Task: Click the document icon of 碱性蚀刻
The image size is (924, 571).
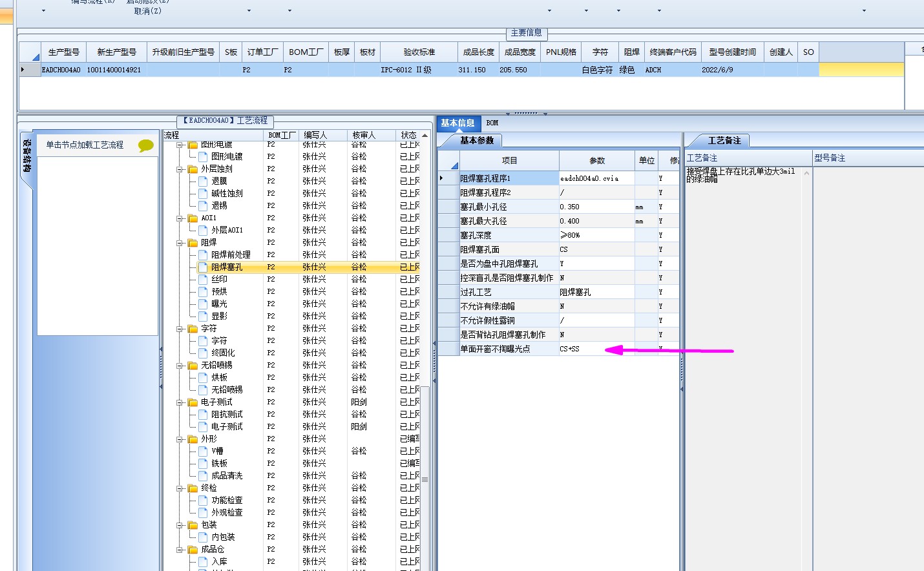Action: 203,194
